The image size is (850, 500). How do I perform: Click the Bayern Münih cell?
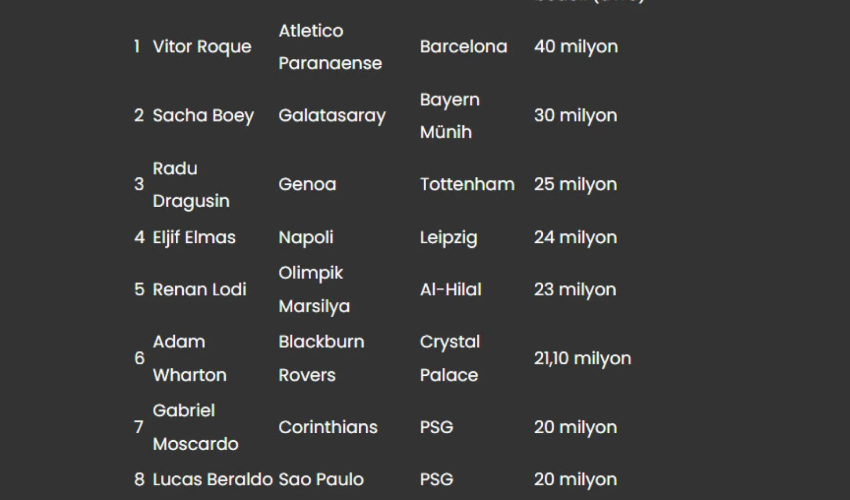(x=449, y=116)
